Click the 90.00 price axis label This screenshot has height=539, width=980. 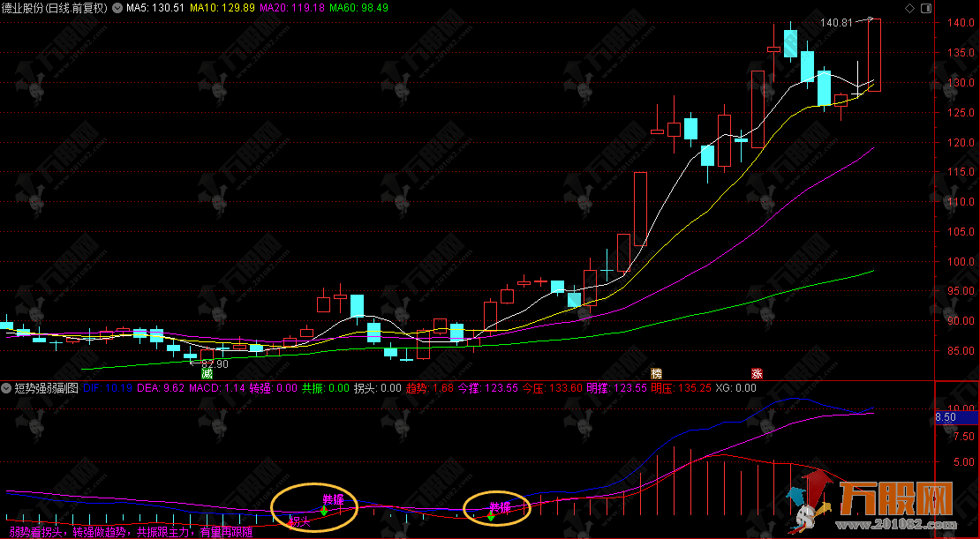click(960, 321)
